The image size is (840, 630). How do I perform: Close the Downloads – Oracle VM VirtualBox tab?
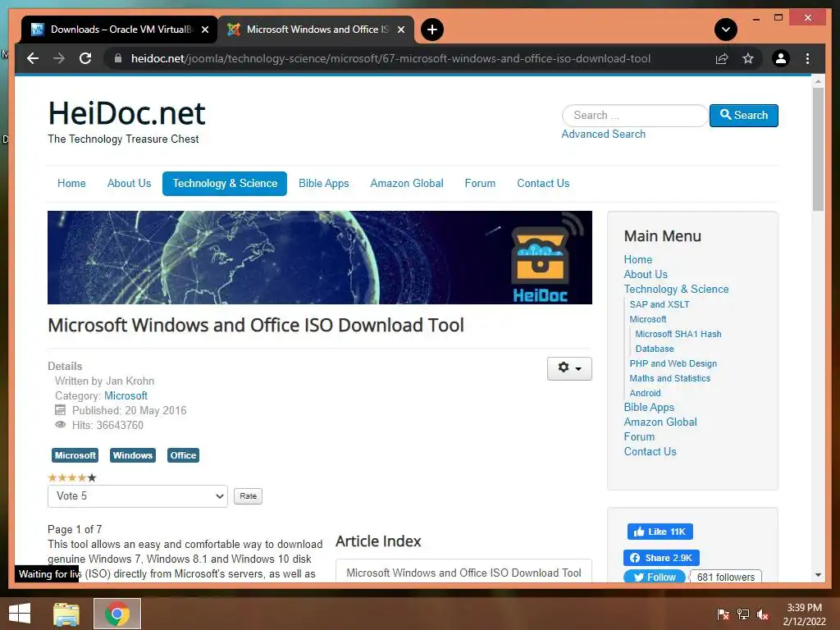204,30
